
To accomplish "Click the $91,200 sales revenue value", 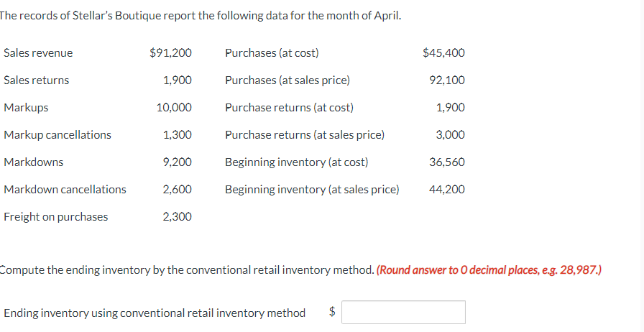I will point(170,53).
